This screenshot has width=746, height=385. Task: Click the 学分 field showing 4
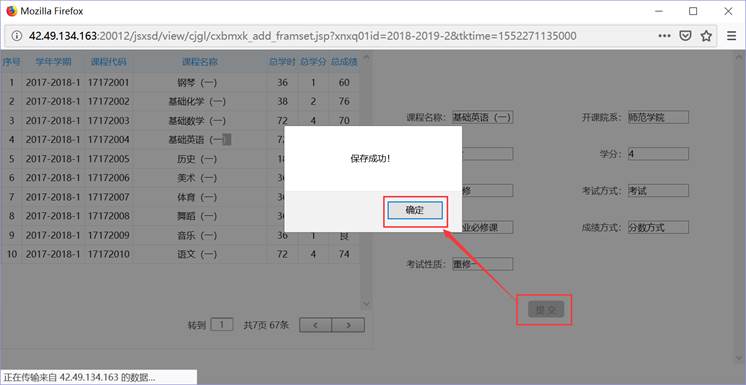click(x=658, y=154)
